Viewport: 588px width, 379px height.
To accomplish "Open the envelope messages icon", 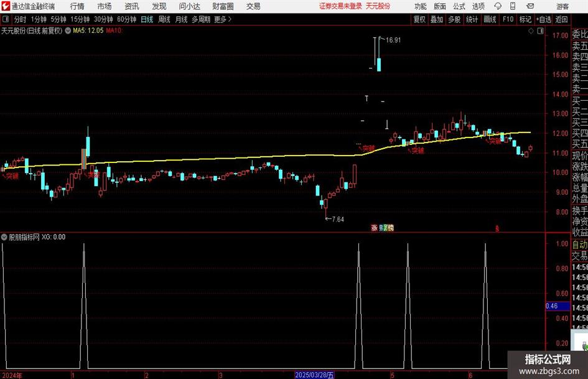I will tap(530, 6).
